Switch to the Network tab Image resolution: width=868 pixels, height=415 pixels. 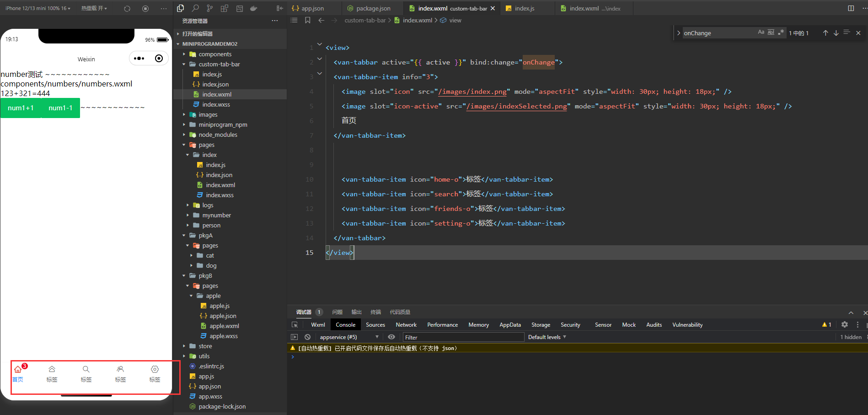pyautogui.click(x=406, y=325)
